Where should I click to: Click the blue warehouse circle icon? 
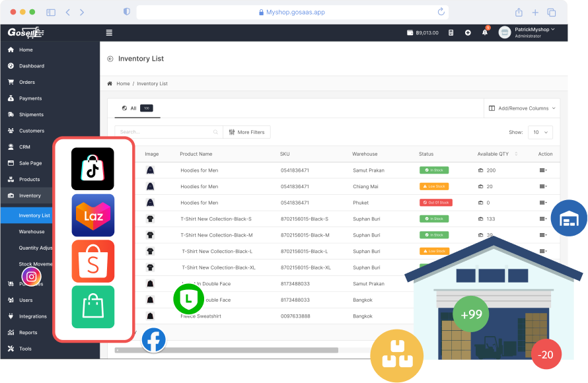pos(569,218)
